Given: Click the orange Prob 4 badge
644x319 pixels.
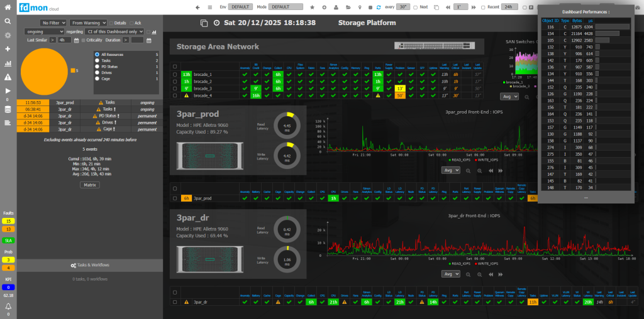Looking at the screenshot, I should coord(8,268).
